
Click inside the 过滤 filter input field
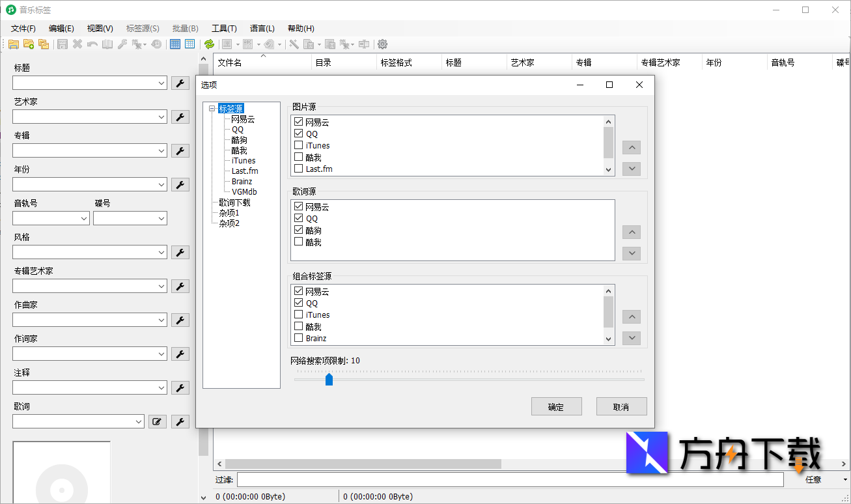point(456,479)
